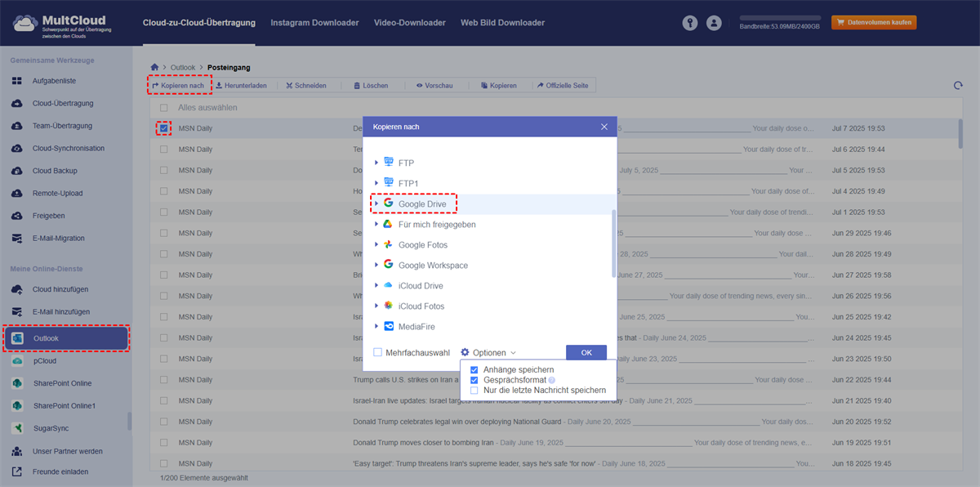Click Vorschau in the toolbar
The image size is (980, 487).
[x=434, y=85]
